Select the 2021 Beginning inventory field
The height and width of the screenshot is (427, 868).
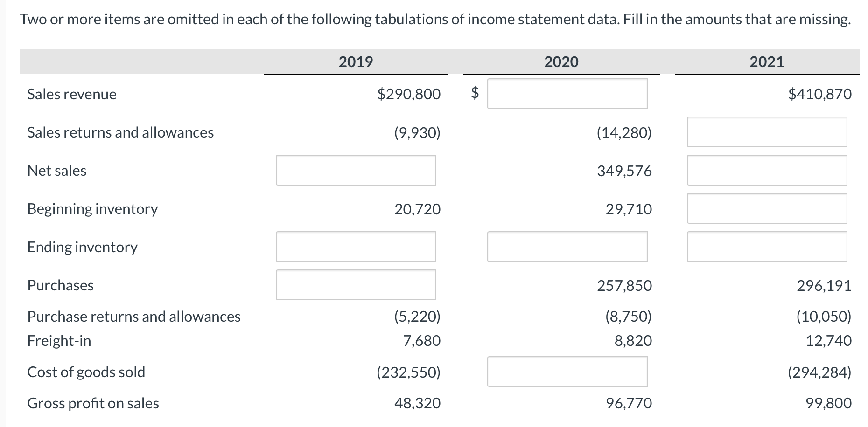pos(767,208)
